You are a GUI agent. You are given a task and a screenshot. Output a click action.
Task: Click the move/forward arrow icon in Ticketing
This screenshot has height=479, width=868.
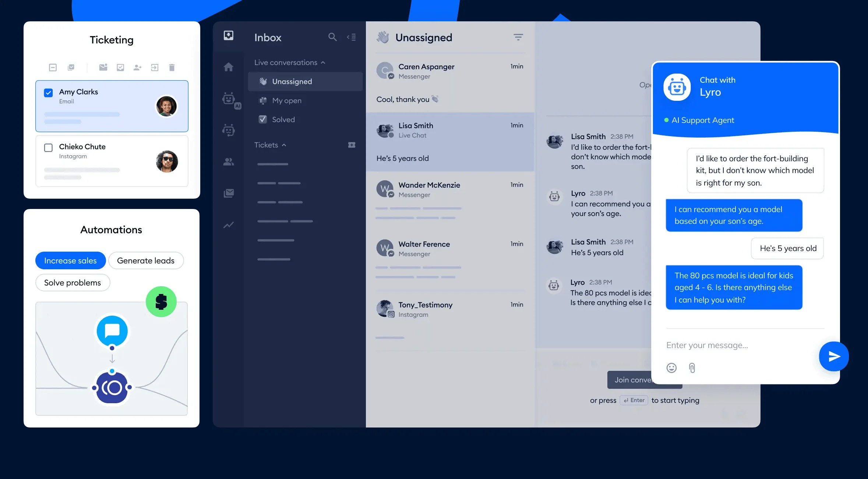pos(155,67)
